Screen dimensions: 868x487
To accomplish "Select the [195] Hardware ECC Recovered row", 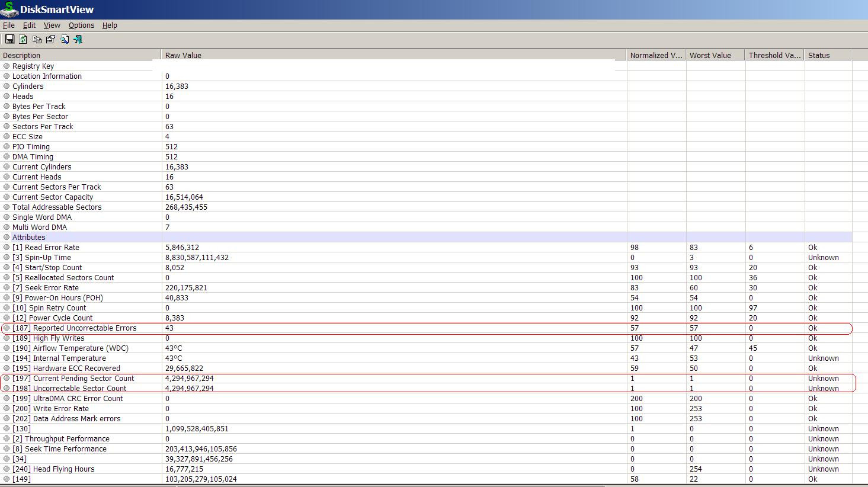I will point(426,368).
